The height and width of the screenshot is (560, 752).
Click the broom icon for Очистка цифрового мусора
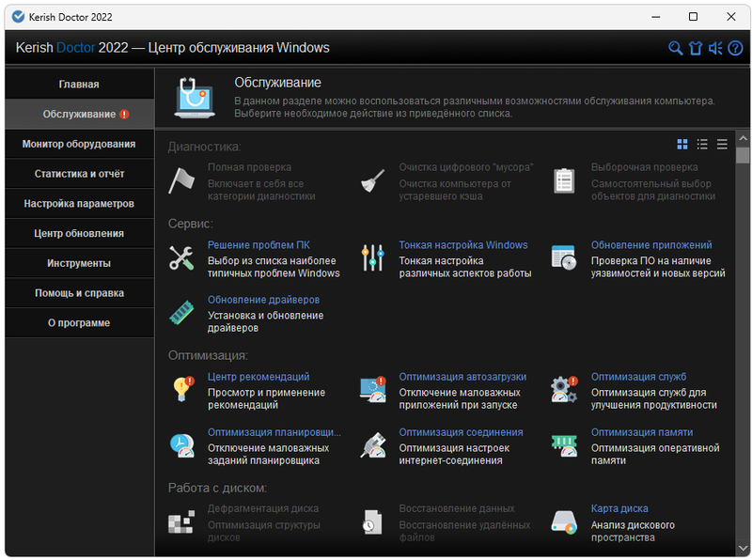tap(372, 180)
